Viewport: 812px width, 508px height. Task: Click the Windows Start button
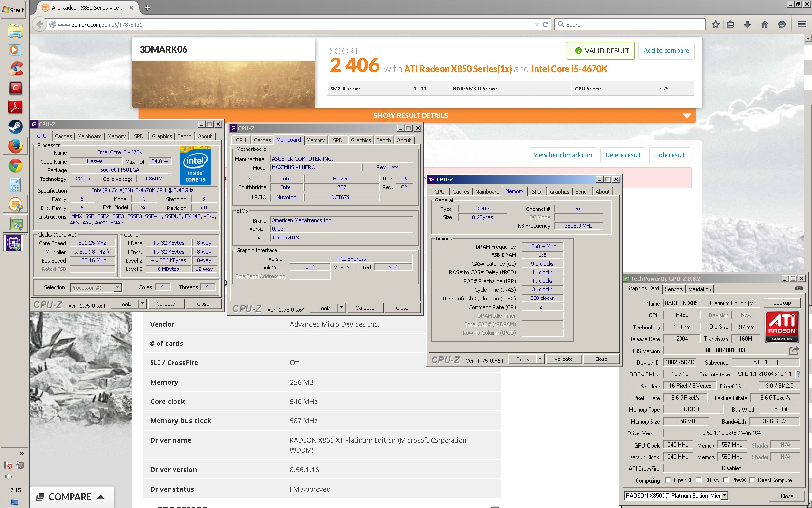tap(14, 10)
